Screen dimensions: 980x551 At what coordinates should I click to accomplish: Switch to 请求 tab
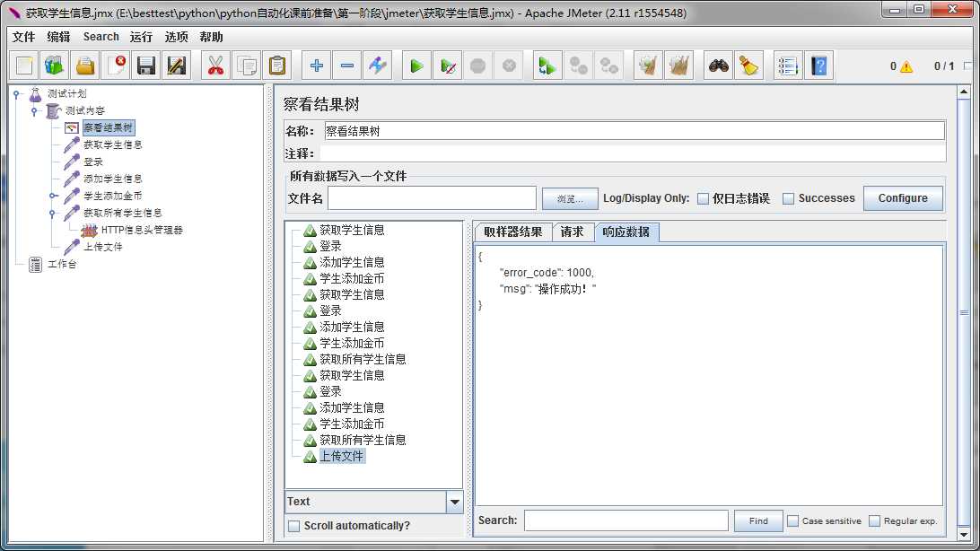click(572, 232)
